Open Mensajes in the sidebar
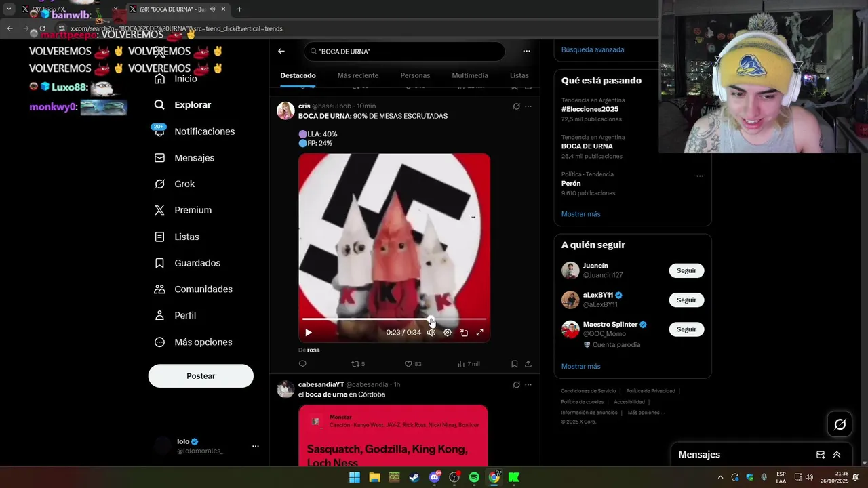The width and height of the screenshot is (868, 488). click(184, 157)
